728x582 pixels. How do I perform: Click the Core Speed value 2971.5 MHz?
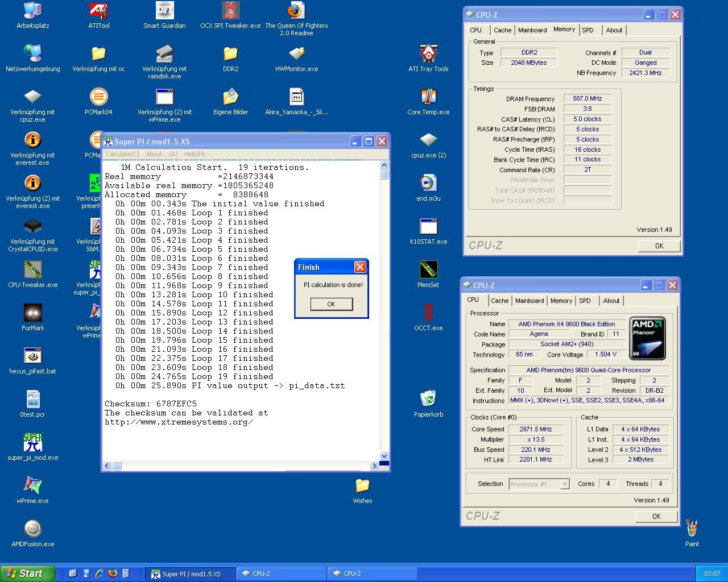(x=536, y=430)
